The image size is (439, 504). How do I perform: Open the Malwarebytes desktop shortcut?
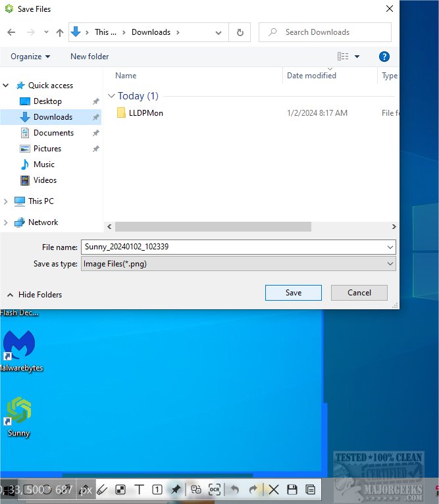point(20,350)
